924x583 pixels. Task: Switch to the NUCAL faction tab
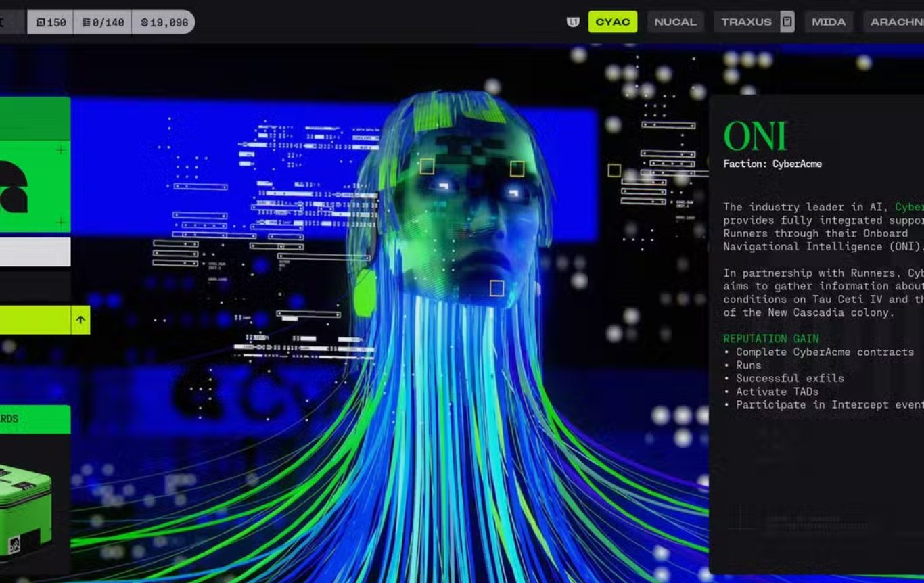675,22
